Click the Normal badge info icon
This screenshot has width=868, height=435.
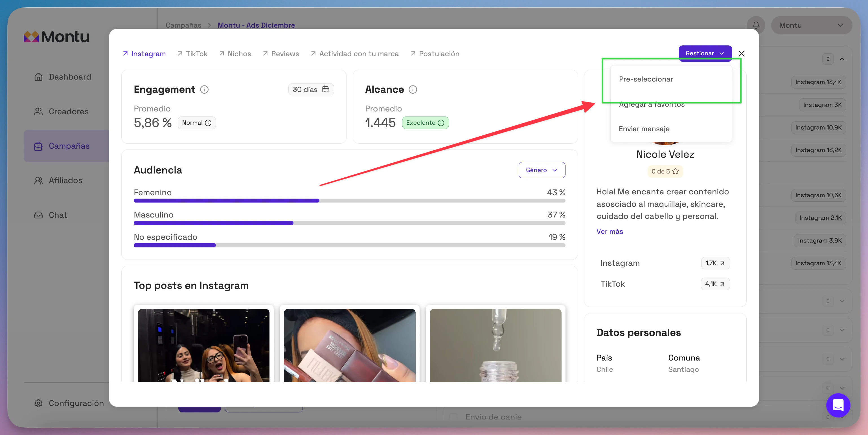pyautogui.click(x=208, y=123)
